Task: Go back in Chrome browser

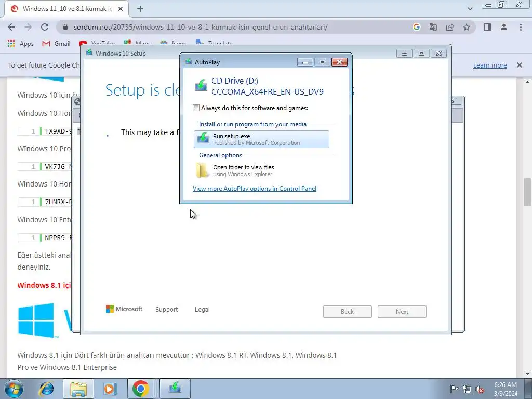Action: (11, 27)
